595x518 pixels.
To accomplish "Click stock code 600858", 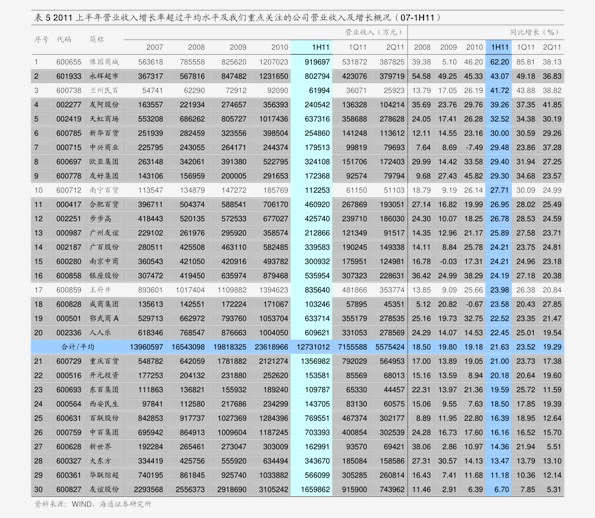I will [x=69, y=276].
